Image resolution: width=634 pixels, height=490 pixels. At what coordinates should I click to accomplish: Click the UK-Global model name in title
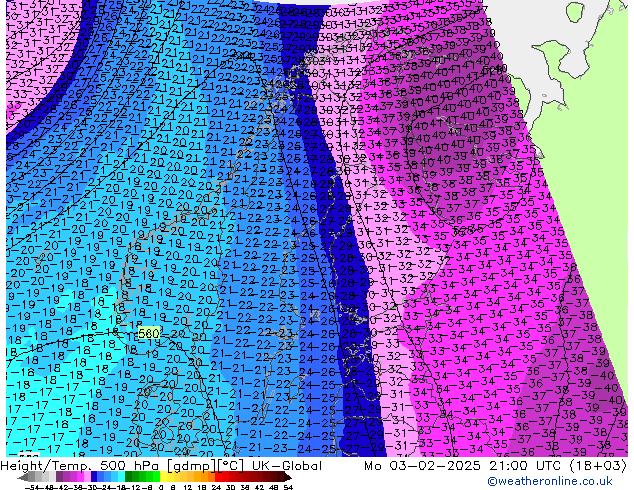287,466
